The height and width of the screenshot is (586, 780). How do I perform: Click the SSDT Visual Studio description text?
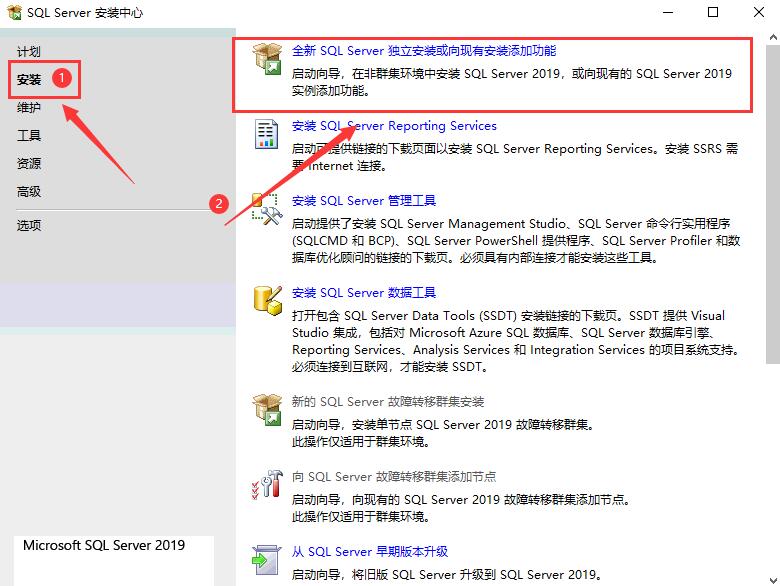(x=516, y=341)
